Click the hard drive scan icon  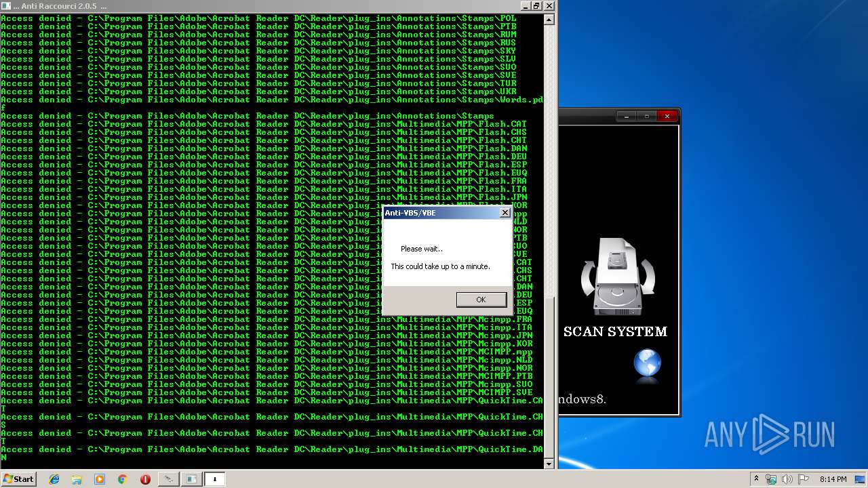[x=618, y=277]
